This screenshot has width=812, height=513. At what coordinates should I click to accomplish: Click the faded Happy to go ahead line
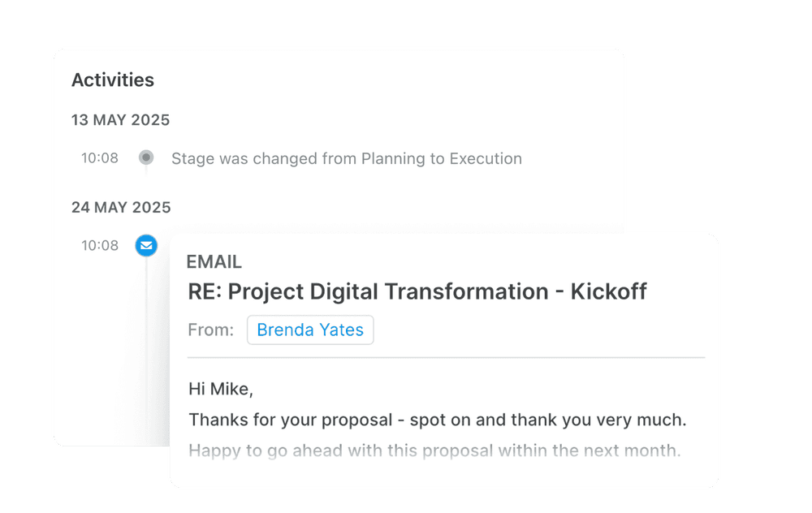[434, 450]
